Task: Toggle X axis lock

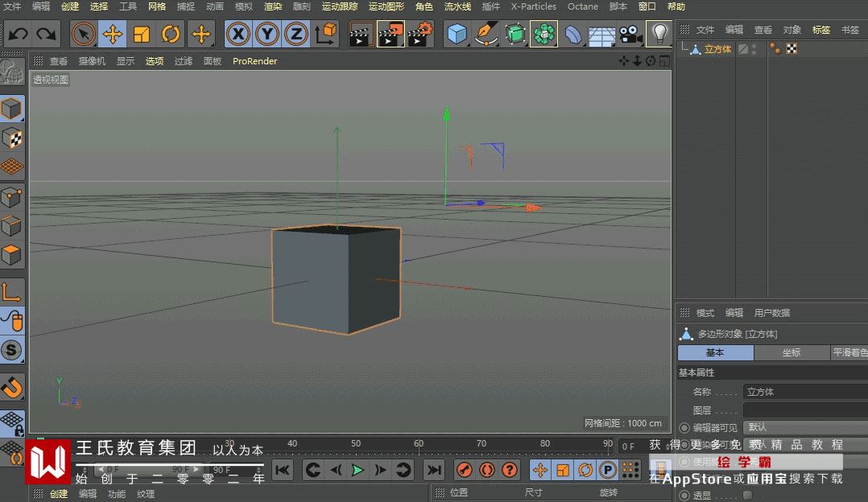Action: [x=238, y=34]
